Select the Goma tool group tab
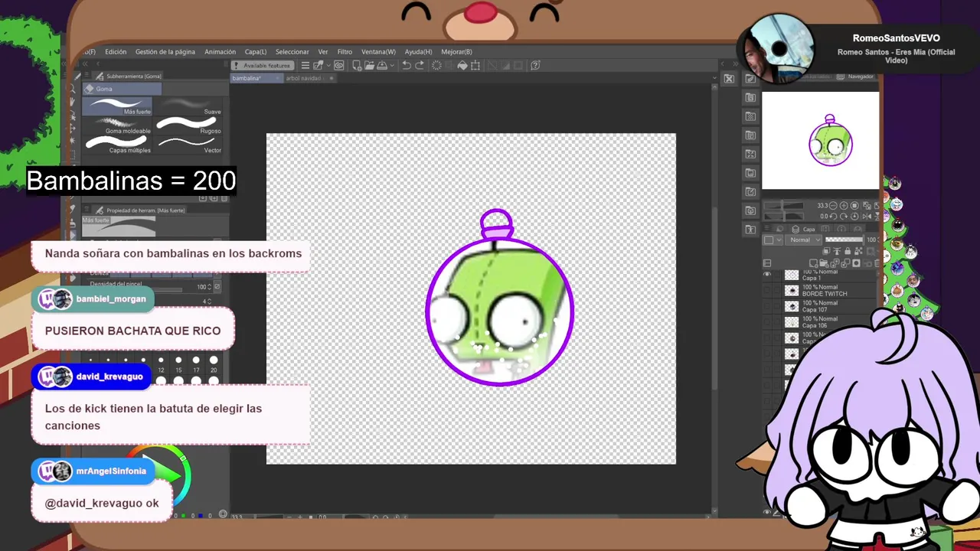Image resolution: width=980 pixels, height=551 pixels. 122,89
